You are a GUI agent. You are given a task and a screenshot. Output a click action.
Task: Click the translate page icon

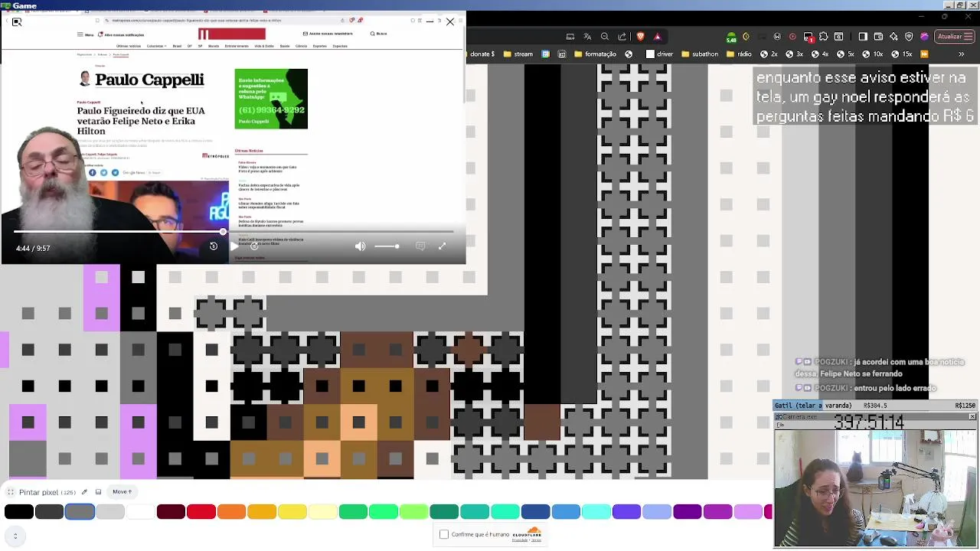[x=587, y=36]
